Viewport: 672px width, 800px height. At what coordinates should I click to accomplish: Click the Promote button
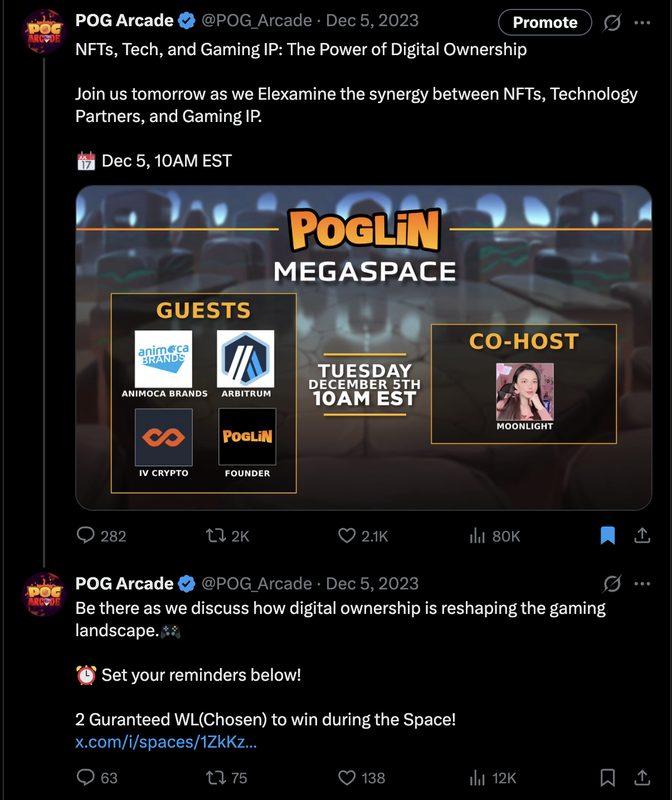(x=545, y=22)
